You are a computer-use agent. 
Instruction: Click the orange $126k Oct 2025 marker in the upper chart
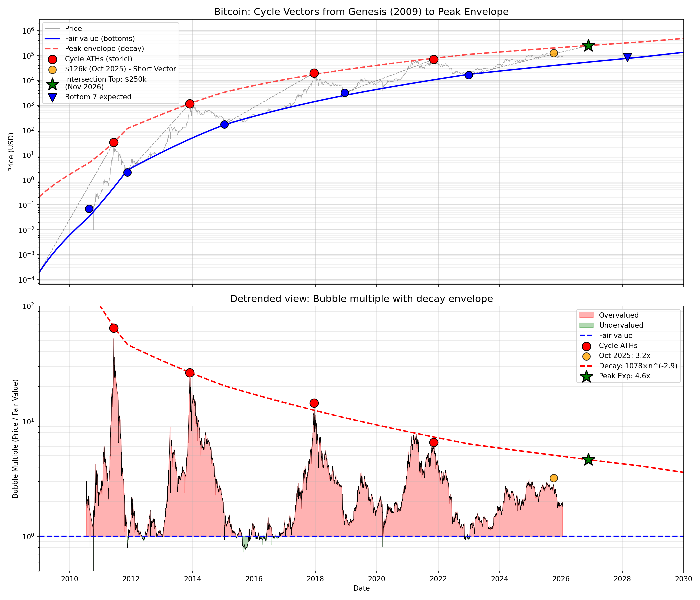553,53
